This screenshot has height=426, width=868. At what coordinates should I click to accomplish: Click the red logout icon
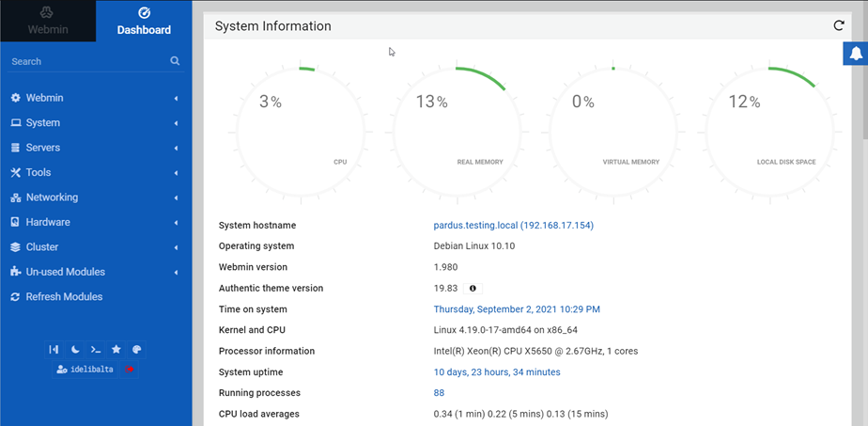(130, 370)
